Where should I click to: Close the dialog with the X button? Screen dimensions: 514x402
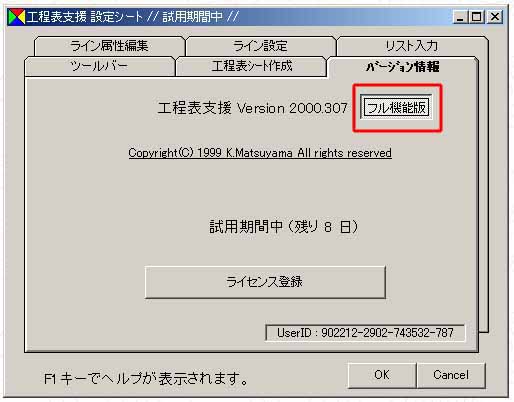point(495,17)
